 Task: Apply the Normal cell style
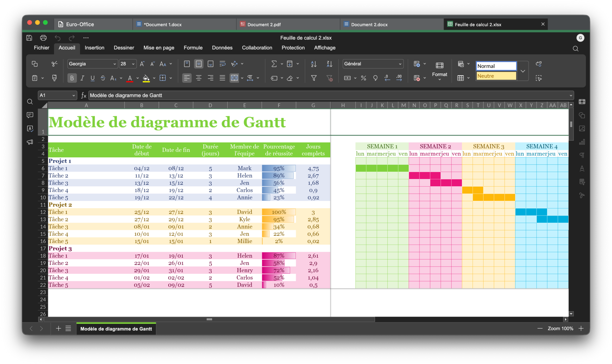pyautogui.click(x=496, y=66)
